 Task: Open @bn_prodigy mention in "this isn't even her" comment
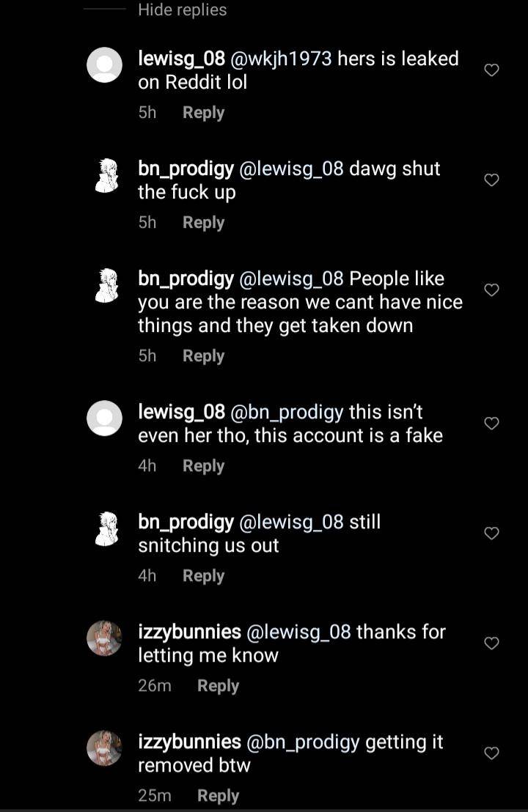296,412
